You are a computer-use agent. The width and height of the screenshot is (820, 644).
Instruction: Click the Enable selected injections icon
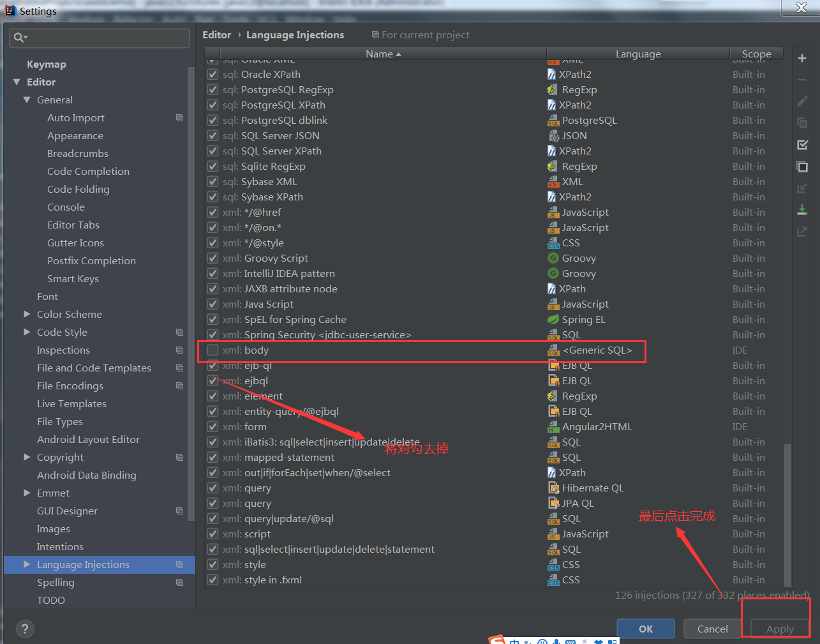802,145
